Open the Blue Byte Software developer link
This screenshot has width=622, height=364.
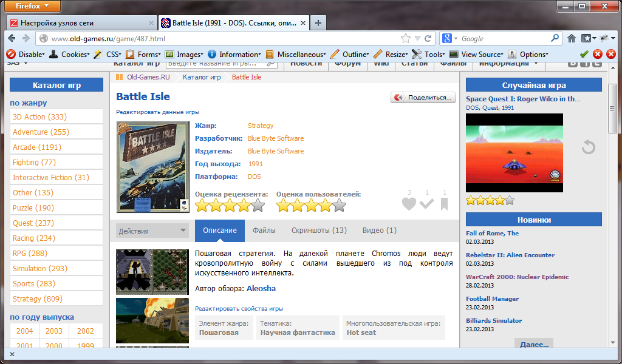tap(276, 138)
